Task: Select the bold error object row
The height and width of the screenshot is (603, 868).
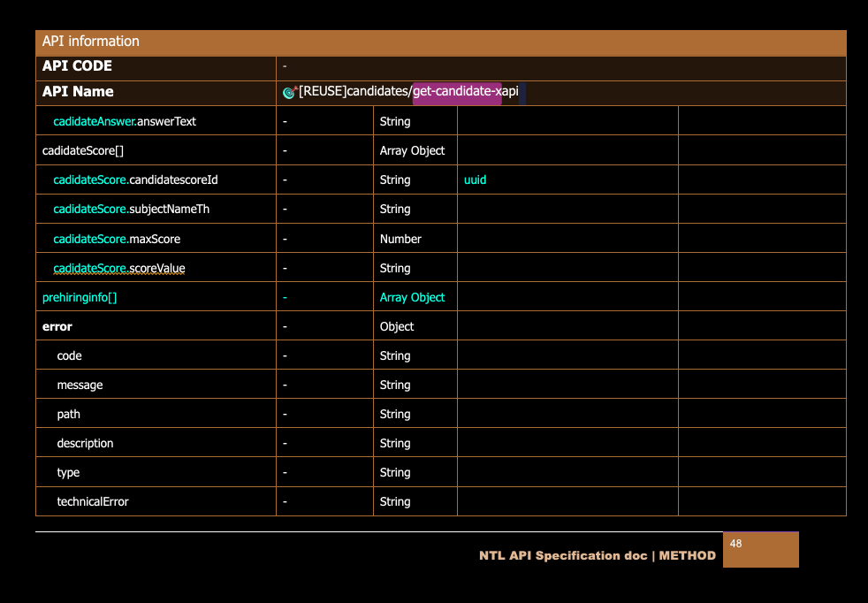Action: (x=57, y=326)
